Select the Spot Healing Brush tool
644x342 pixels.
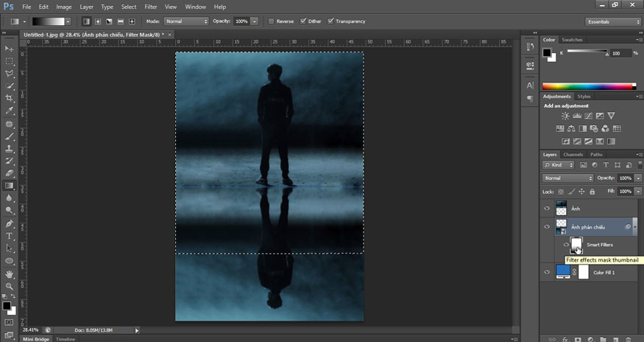[9, 124]
